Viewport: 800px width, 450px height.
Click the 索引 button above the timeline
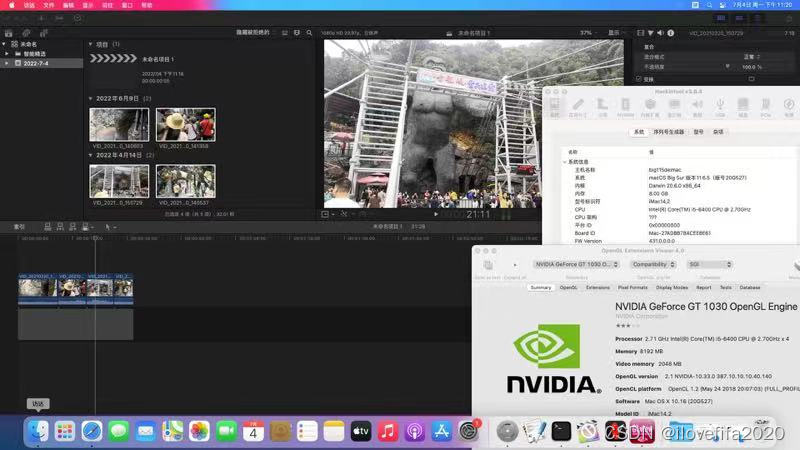pos(19,227)
